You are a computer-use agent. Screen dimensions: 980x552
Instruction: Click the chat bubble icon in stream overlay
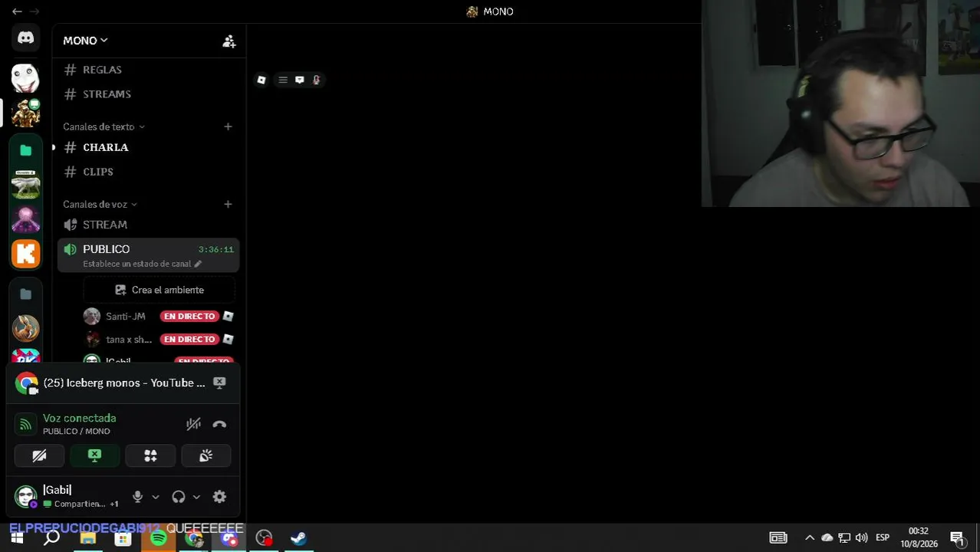point(300,80)
